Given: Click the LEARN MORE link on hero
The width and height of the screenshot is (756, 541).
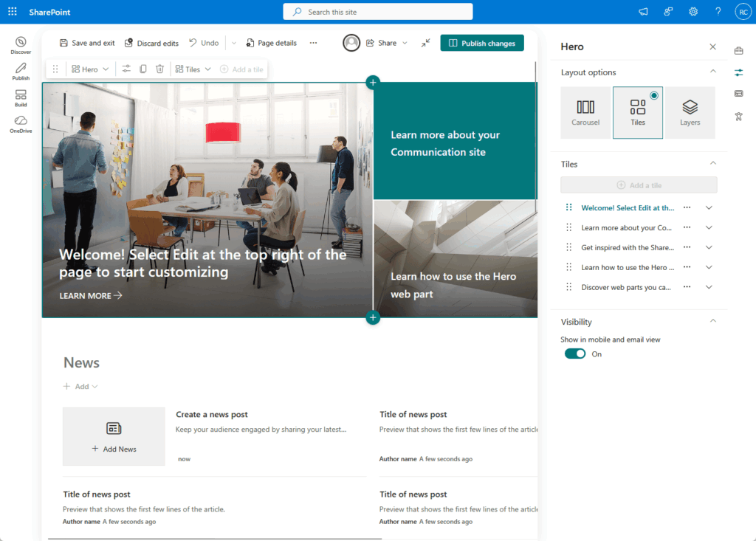Looking at the screenshot, I should click(x=91, y=295).
